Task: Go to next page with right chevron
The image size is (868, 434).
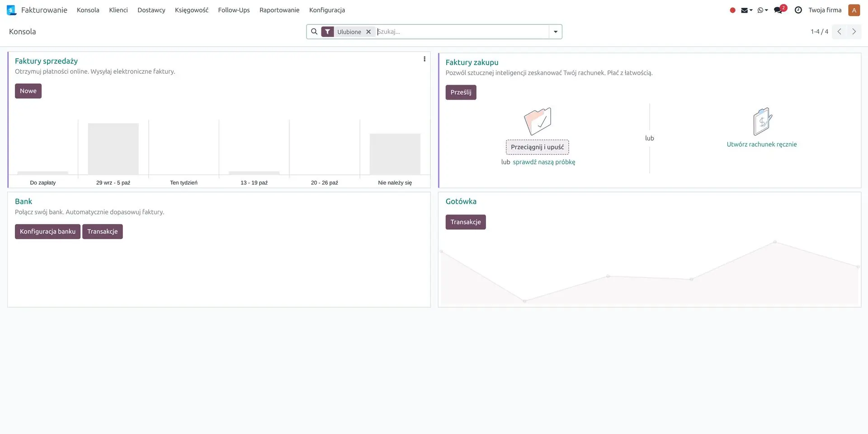Action: click(854, 32)
